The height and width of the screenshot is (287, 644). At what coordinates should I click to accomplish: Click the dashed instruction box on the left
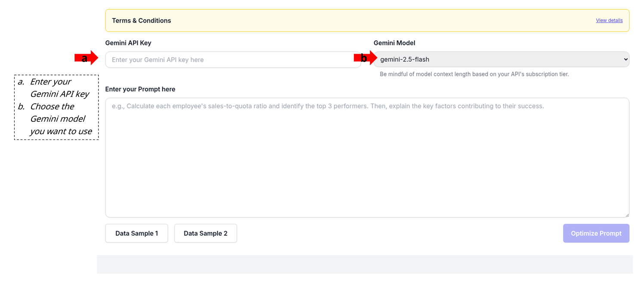pos(56,107)
